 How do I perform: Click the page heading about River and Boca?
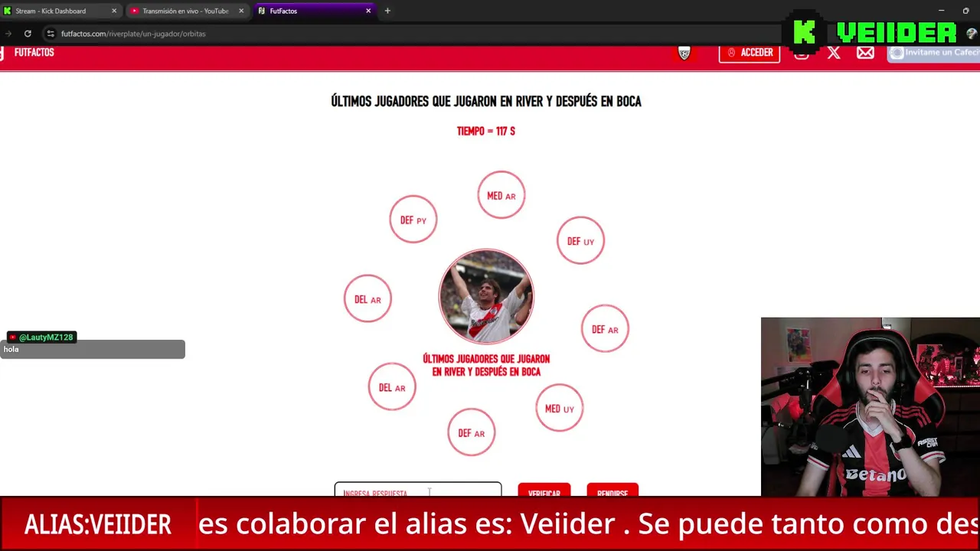pos(486,101)
